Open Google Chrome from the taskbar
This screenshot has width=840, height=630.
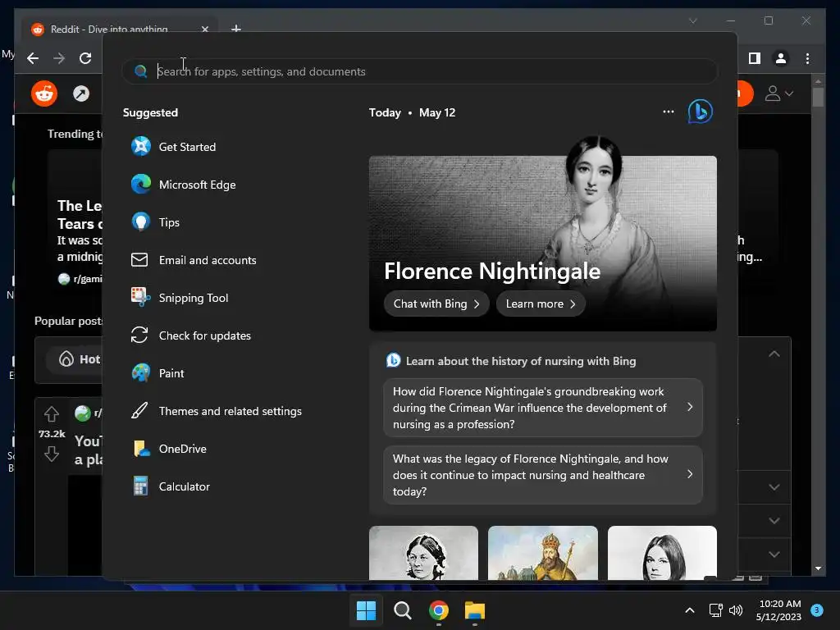click(x=439, y=610)
